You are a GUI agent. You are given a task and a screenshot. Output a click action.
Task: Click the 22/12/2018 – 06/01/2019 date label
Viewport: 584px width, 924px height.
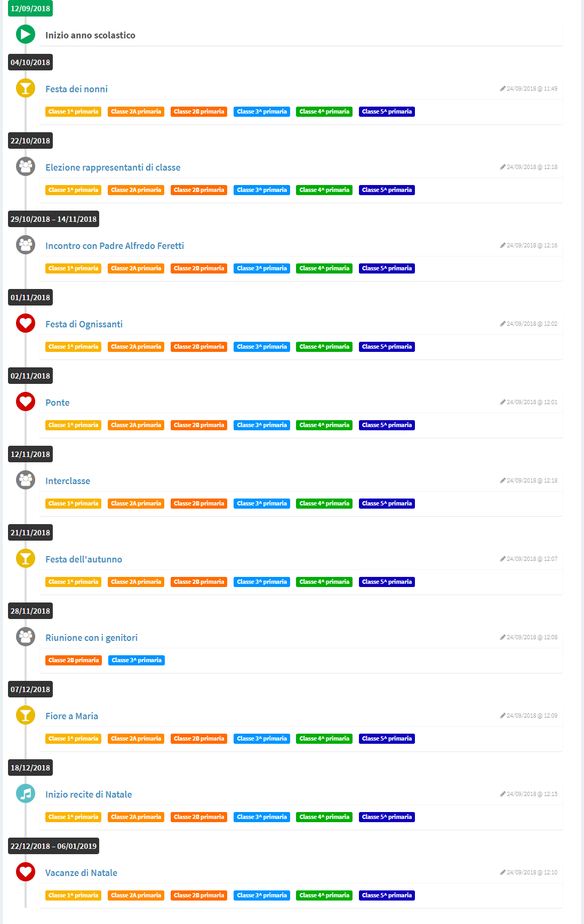click(x=53, y=846)
